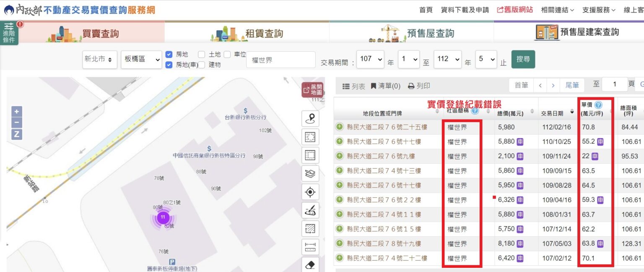Open the 板橋區 district dropdown
The width and height of the screenshot is (644, 272).
click(141, 59)
